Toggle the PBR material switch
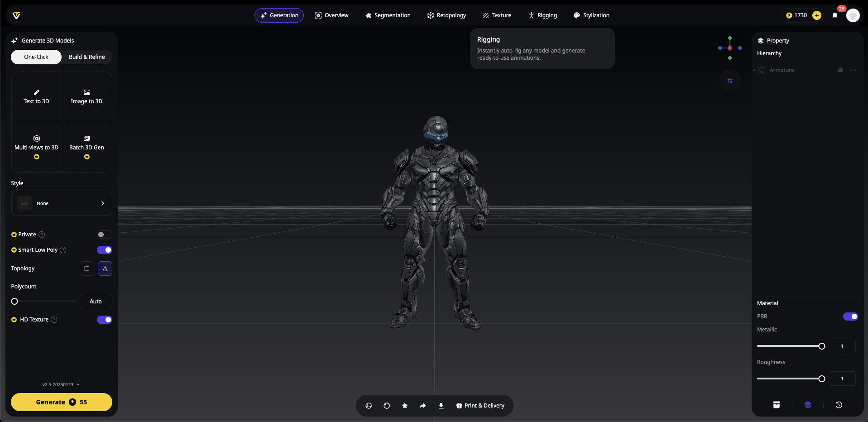The width and height of the screenshot is (868, 422). click(x=850, y=316)
